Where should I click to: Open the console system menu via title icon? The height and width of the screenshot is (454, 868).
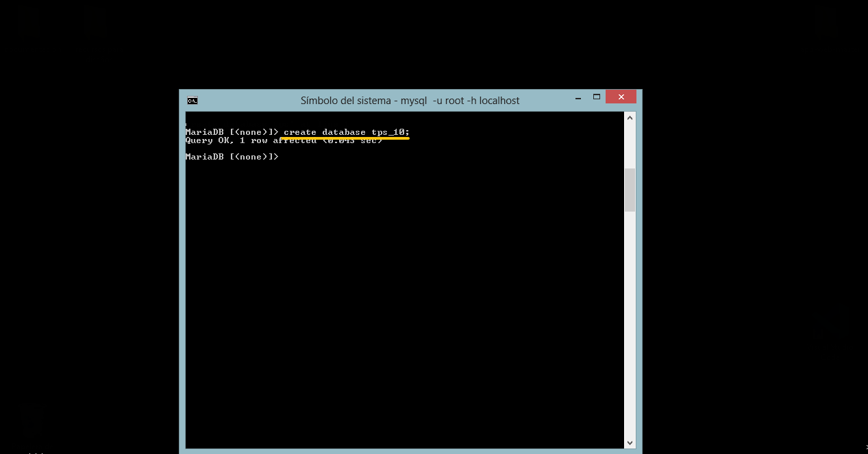coord(192,100)
